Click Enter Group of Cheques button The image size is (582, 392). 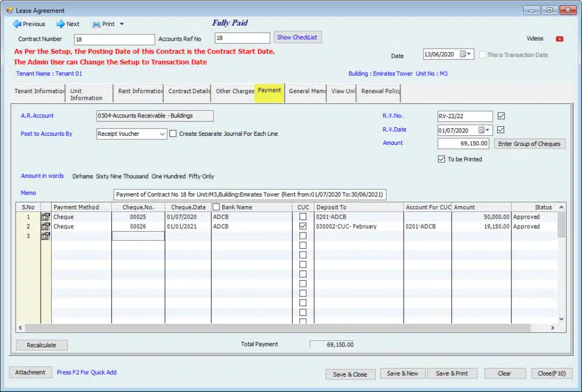coord(529,144)
